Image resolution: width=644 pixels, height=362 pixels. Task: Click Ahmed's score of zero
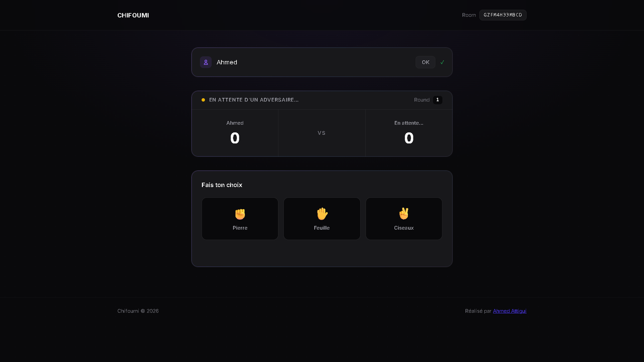tap(235, 138)
